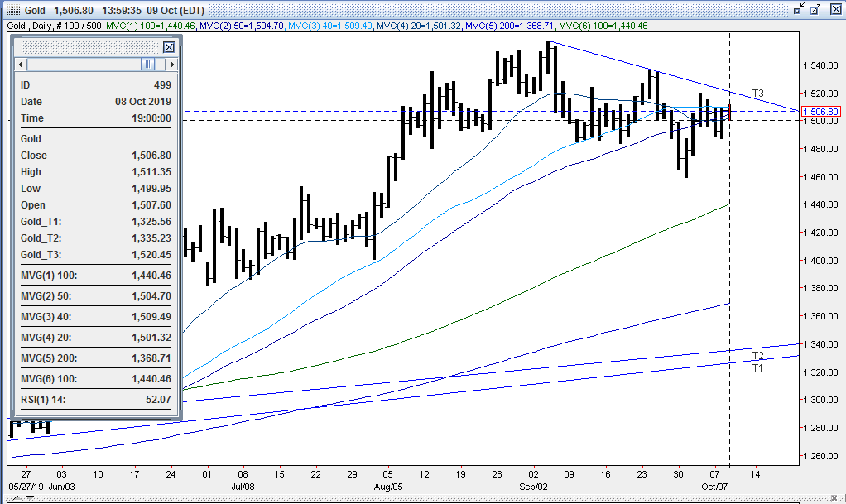The image size is (846, 504).
Task: Select the T2 trendline label
Action: 758,356
